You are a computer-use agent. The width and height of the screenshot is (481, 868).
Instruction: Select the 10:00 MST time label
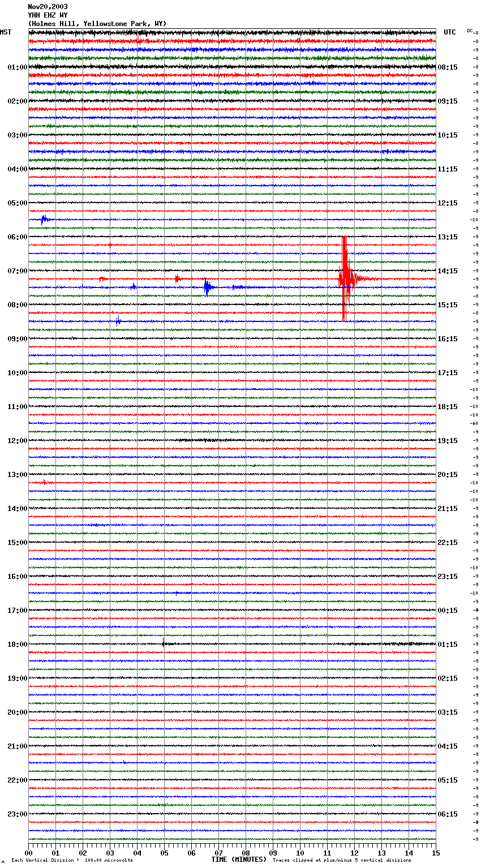[18, 373]
